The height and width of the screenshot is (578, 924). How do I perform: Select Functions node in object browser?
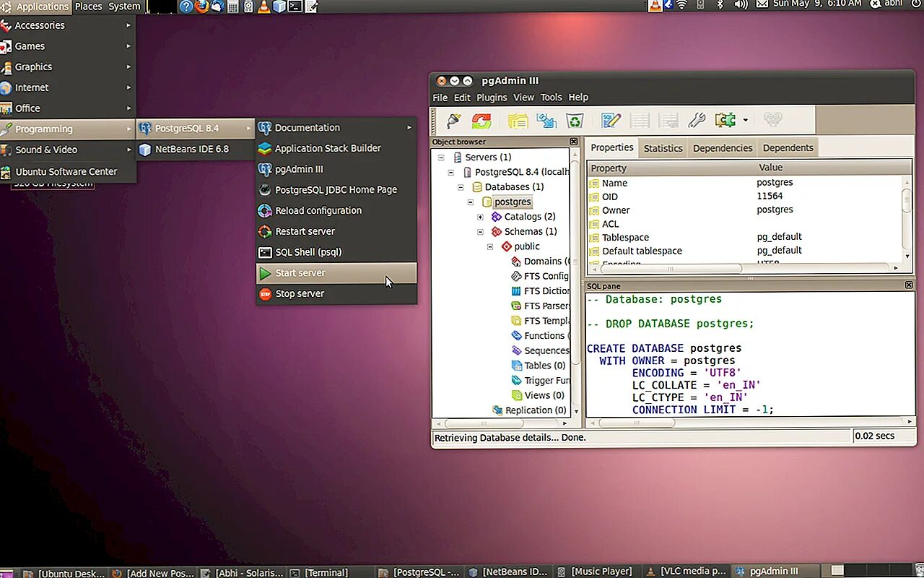546,335
